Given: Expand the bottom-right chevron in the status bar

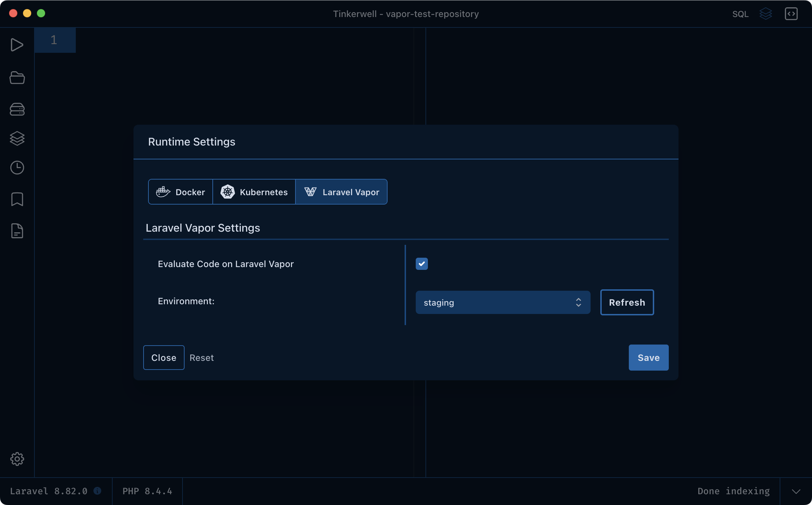Looking at the screenshot, I should (796, 491).
